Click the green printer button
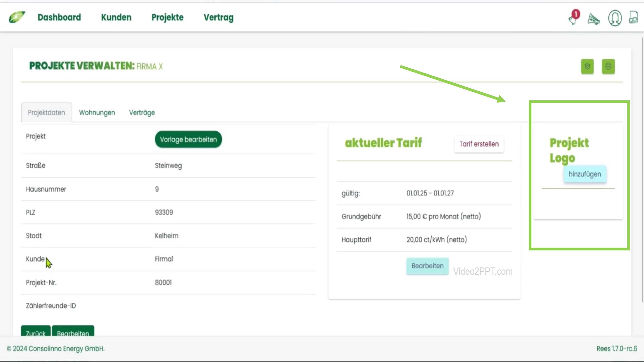Image resolution: width=644 pixels, height=362 pixels. (x=608, y=67)
